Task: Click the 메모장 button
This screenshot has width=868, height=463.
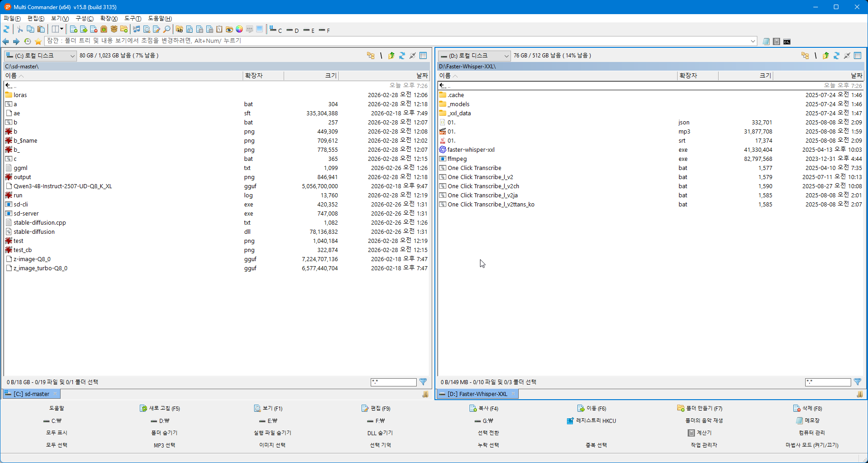Action: click(x=807, y=421)
